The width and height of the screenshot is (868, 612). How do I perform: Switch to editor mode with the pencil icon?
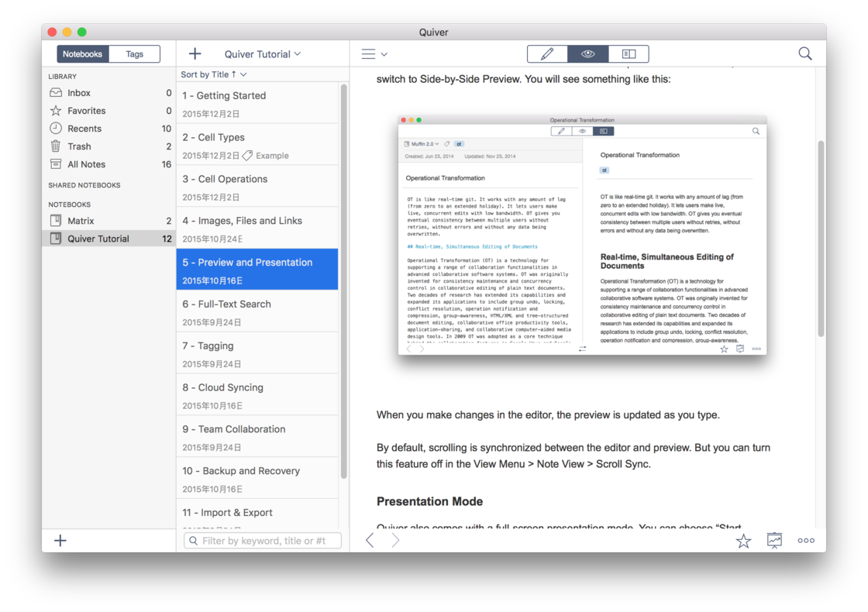(x=547, y=53)
